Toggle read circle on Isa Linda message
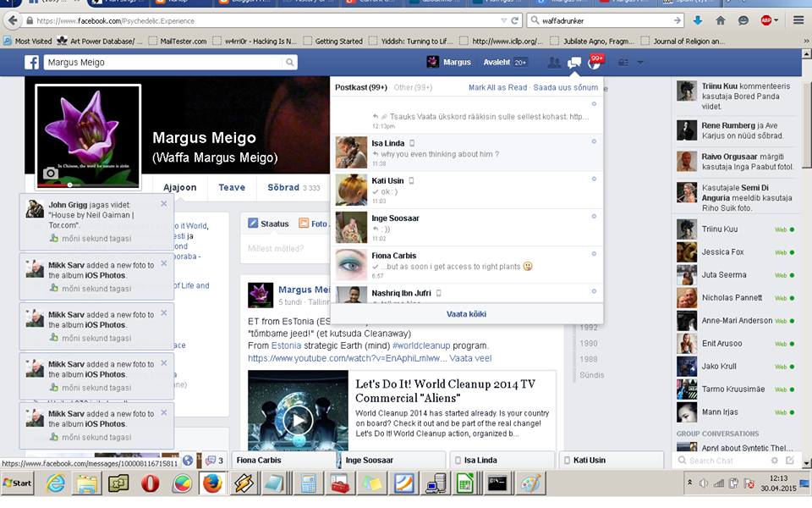812x508 pixels. (x=594, y=141)
